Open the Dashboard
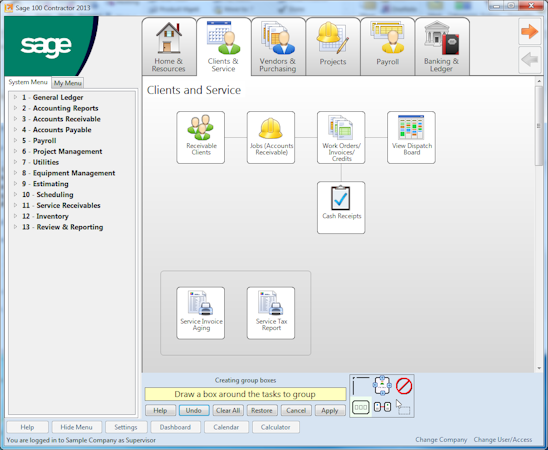Image resolution: width=548 pixels, height=450 pixels. (x=175, y=427)
